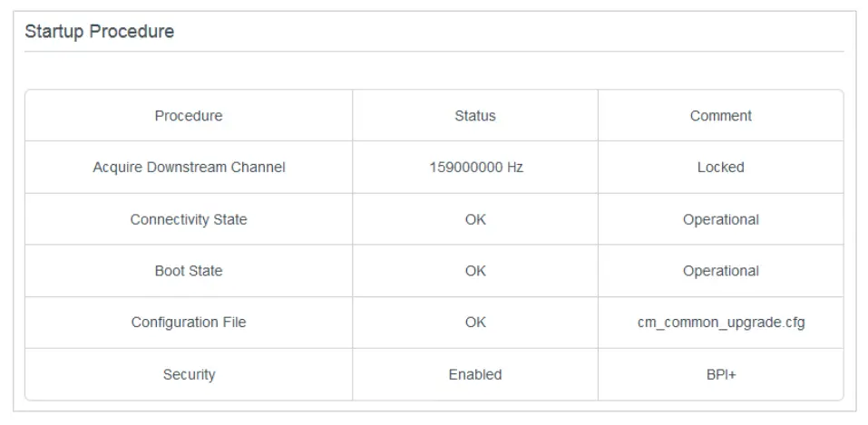Click the divider line under Startup Procedure
868x425 pixels.
[434, 52]
